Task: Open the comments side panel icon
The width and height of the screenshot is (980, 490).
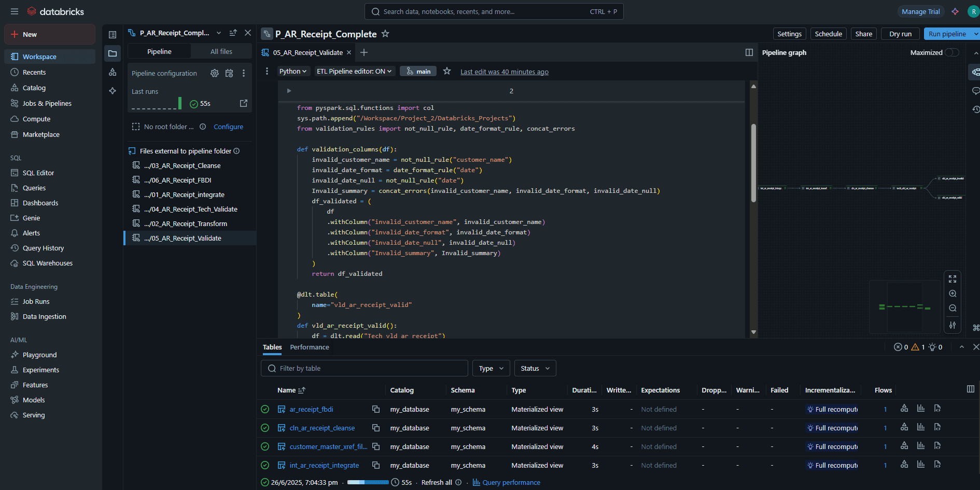Action: [x=975, y=91]
